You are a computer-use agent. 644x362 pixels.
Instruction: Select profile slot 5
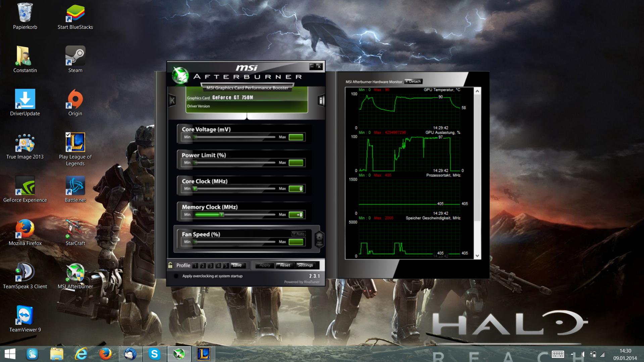226,265
